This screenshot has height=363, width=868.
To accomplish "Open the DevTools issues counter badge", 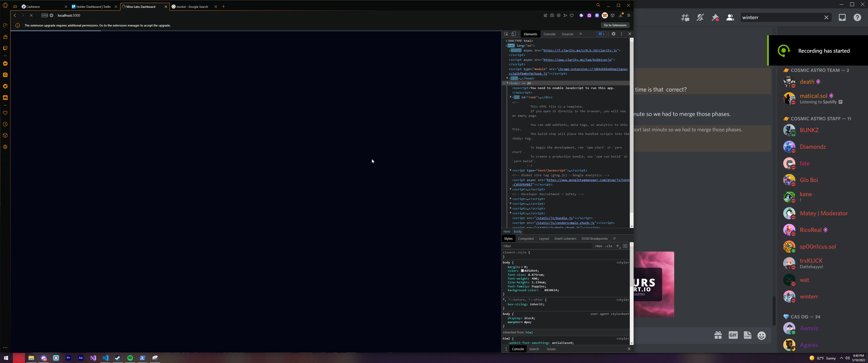I will (x=602, y=34).
